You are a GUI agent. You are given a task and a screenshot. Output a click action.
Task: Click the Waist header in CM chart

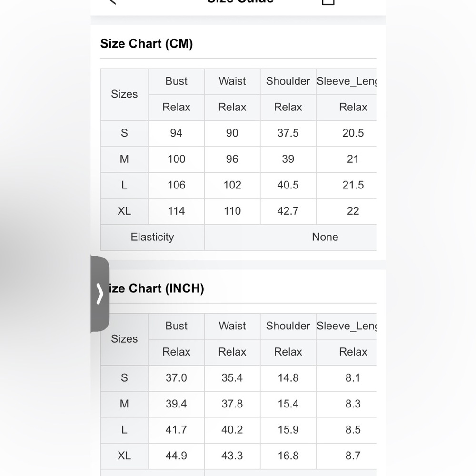(x=232, y=81)
